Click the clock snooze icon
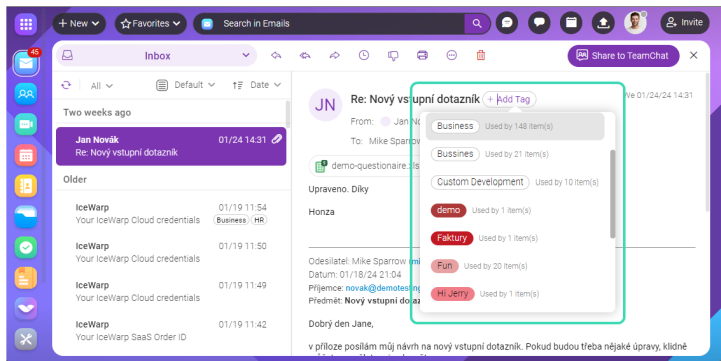Viewport: 721px width, 361px height. coord(364,56)
